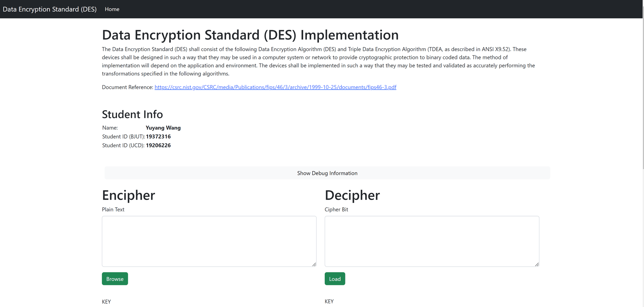Open the Home navigation item
This screenshot has width=644, height=307.
(x=112, y=9)
